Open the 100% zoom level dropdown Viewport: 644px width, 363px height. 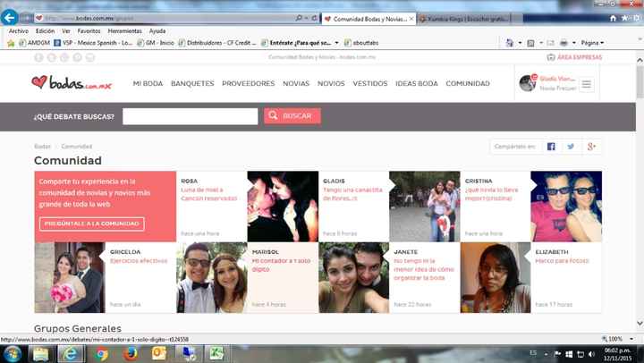(x=631, y=339)
